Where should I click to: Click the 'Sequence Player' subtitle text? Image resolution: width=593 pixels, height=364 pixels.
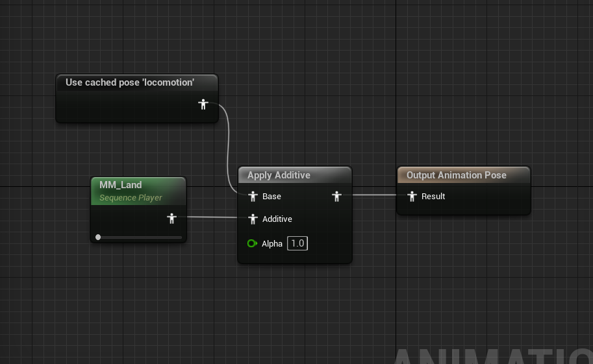point(131,198)
